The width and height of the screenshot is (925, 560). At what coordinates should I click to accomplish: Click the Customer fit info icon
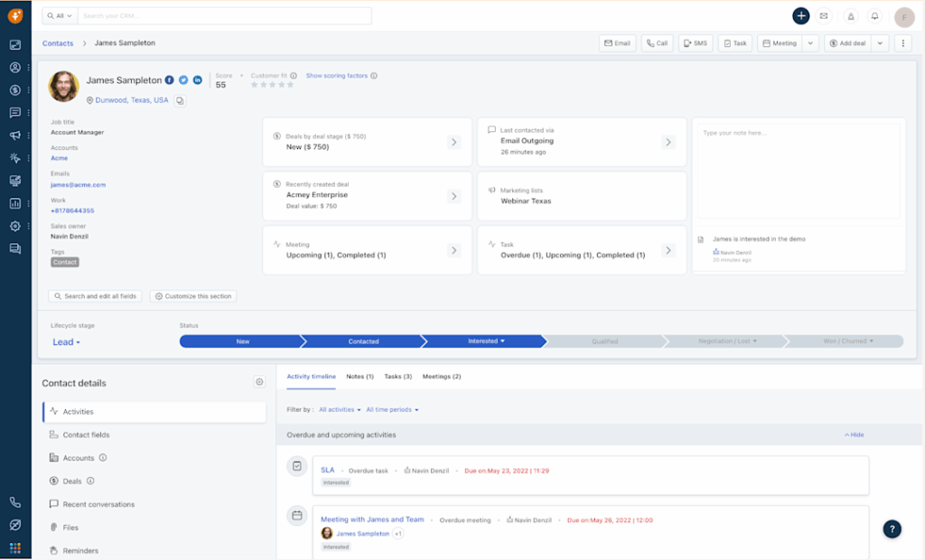pos(294,76)
